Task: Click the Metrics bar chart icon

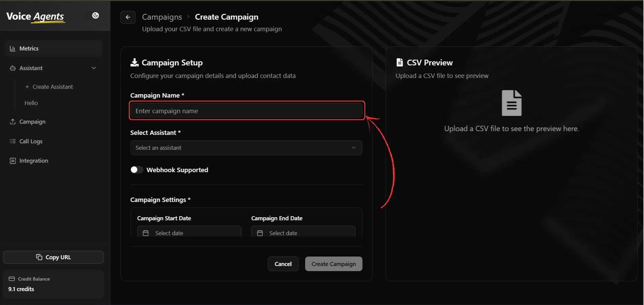Action: [x=13, y=48]
